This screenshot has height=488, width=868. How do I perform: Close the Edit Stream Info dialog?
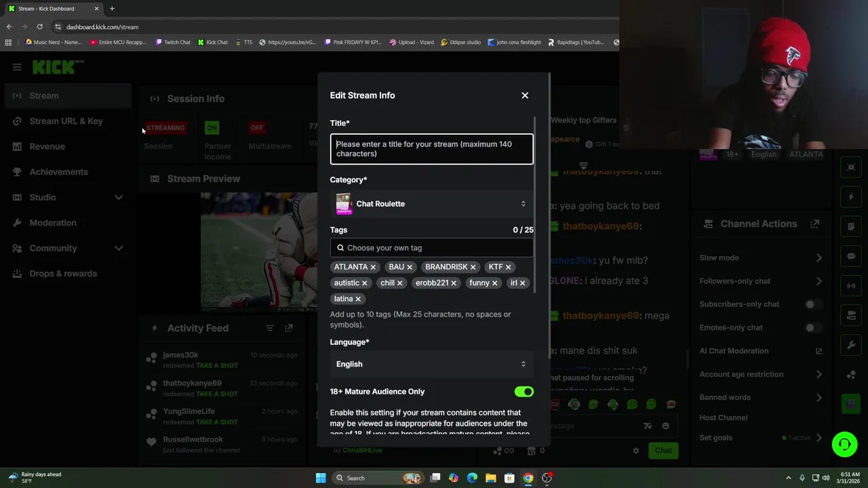(x=525, y=96)
